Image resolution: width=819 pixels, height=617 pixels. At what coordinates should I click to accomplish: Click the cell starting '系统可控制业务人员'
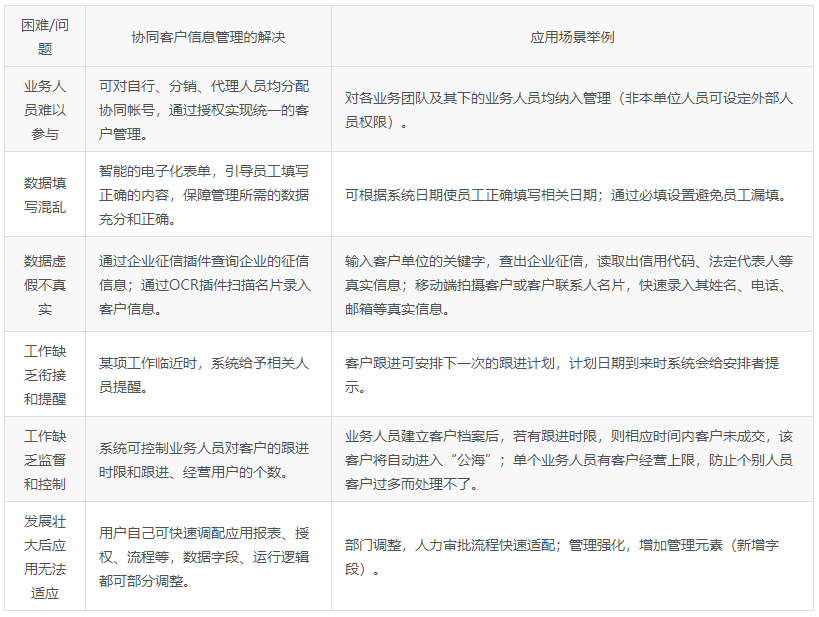(x=208, y=459)
